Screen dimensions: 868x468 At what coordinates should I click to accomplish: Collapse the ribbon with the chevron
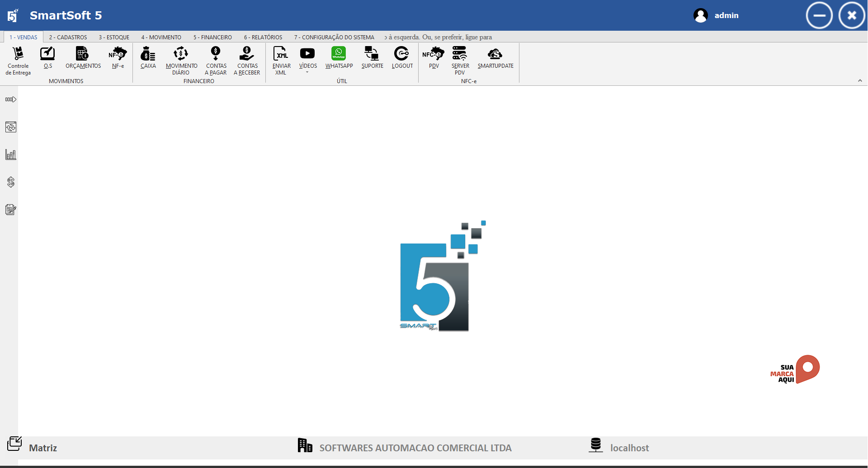pyautogui.click(x=860, y=81)
